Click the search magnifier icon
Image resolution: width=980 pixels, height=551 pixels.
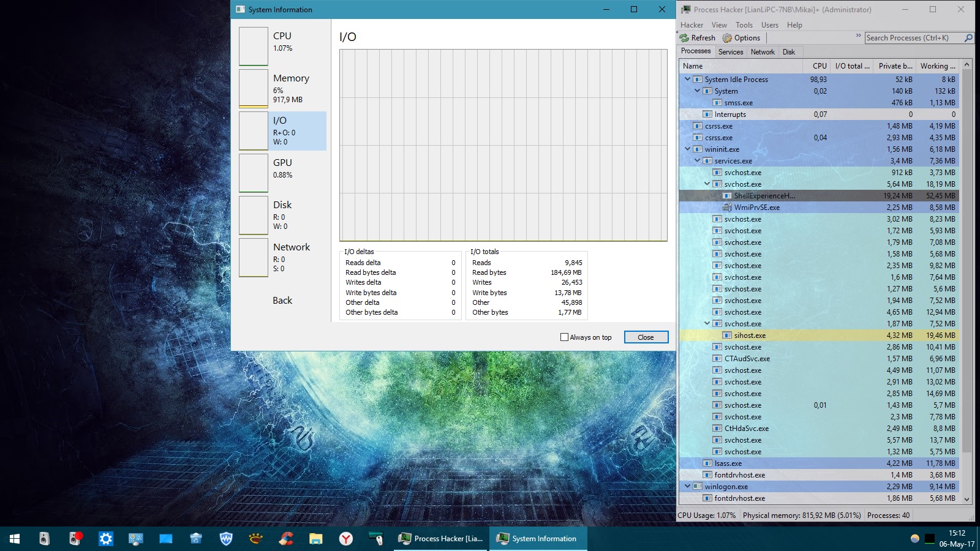(968, 38)
